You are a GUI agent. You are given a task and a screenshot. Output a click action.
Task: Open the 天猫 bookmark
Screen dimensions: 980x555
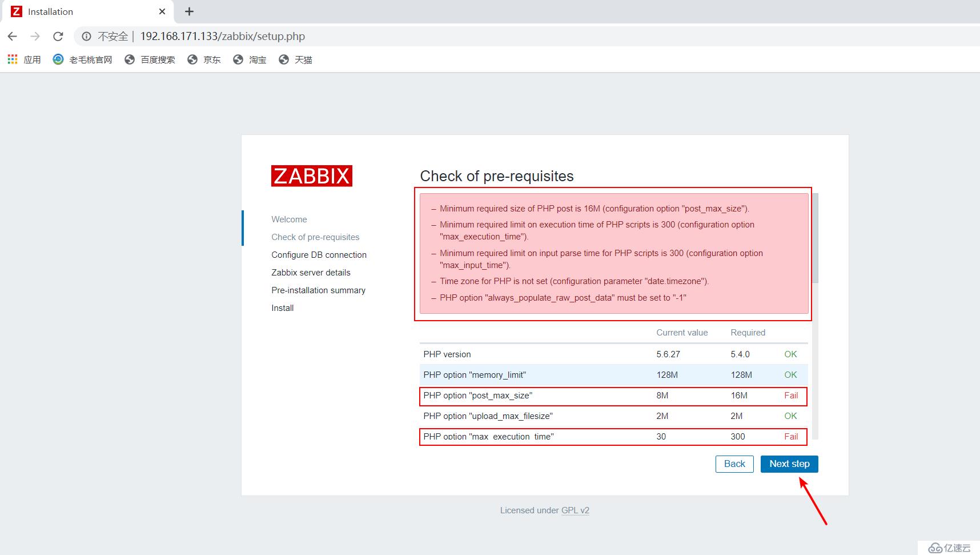(x=295, y=59)
